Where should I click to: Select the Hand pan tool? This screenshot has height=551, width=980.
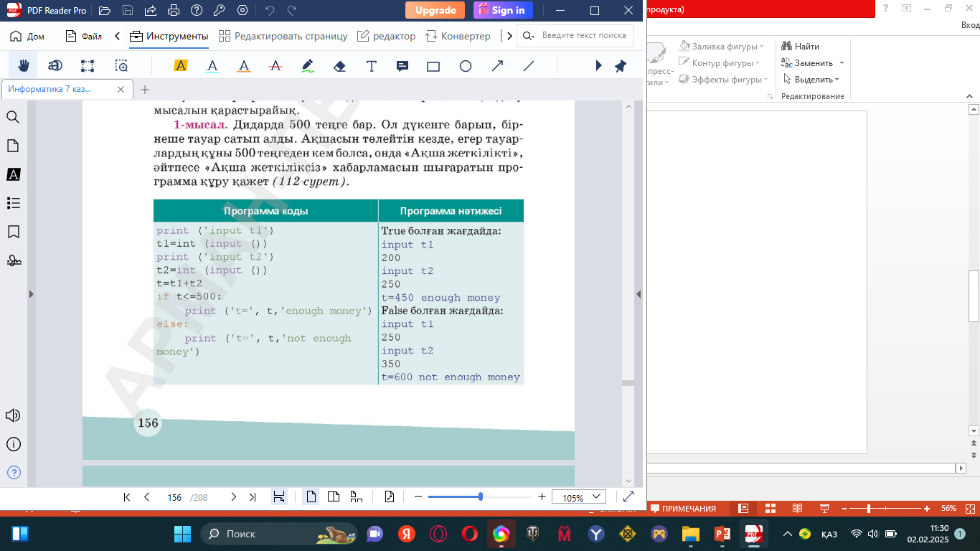(23, 66)
